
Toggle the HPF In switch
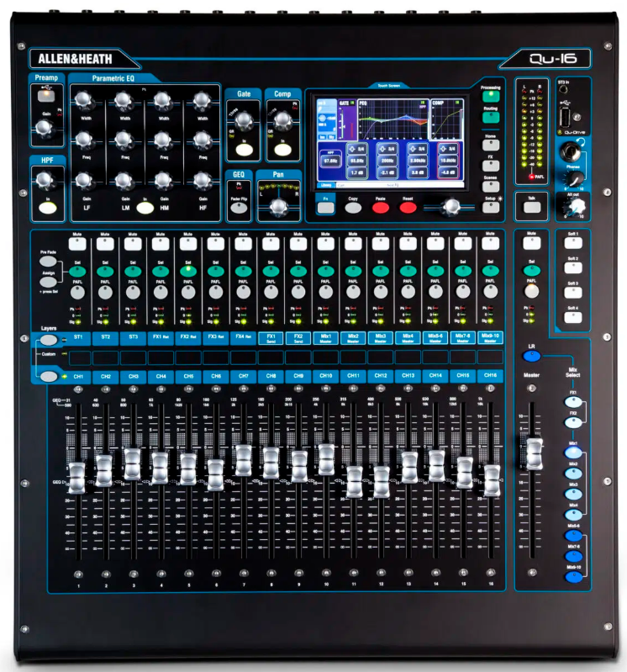[x=48, y=209]
